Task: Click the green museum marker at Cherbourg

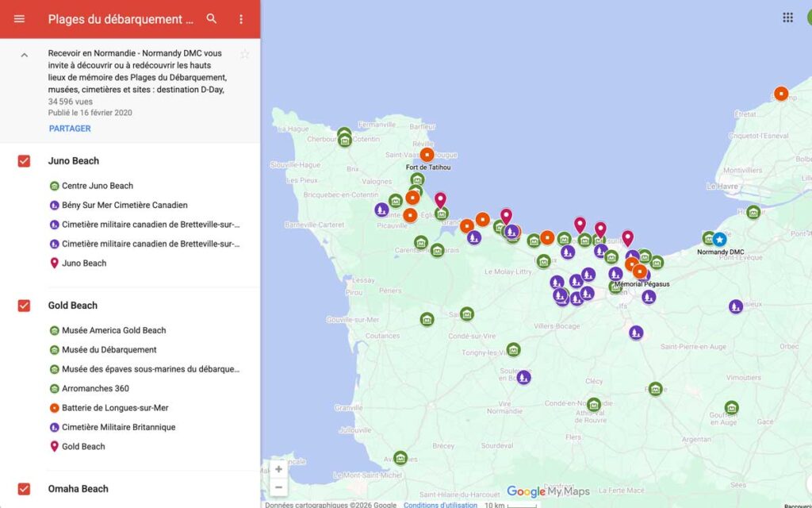Action: point(344,140)
